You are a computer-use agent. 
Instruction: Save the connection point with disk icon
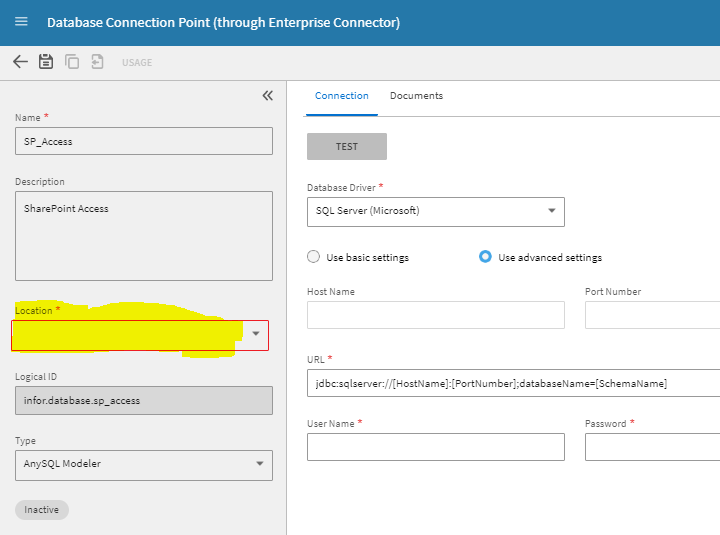click(x=45, y=62)
